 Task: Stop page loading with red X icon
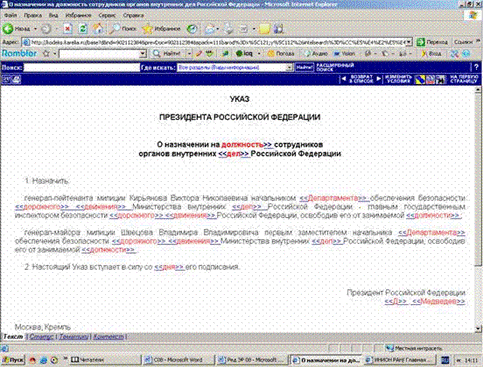pyautogui.click(x=68, y=29)
